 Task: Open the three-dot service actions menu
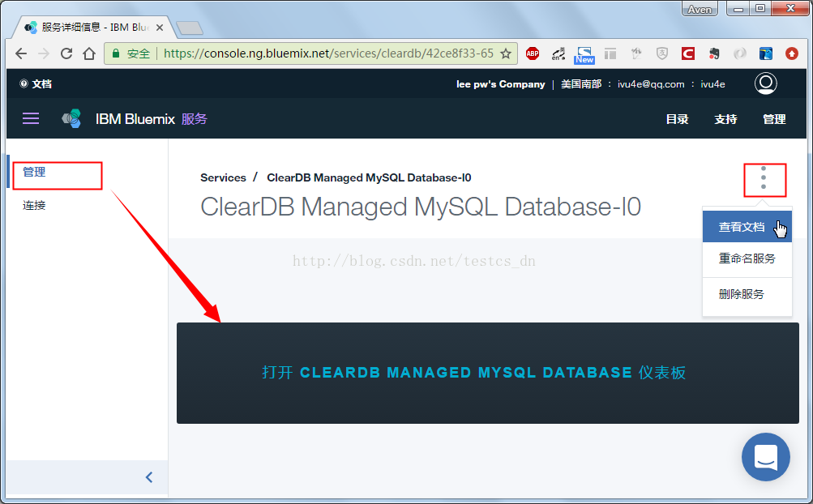pyautogui.click(x=764, y=177)
